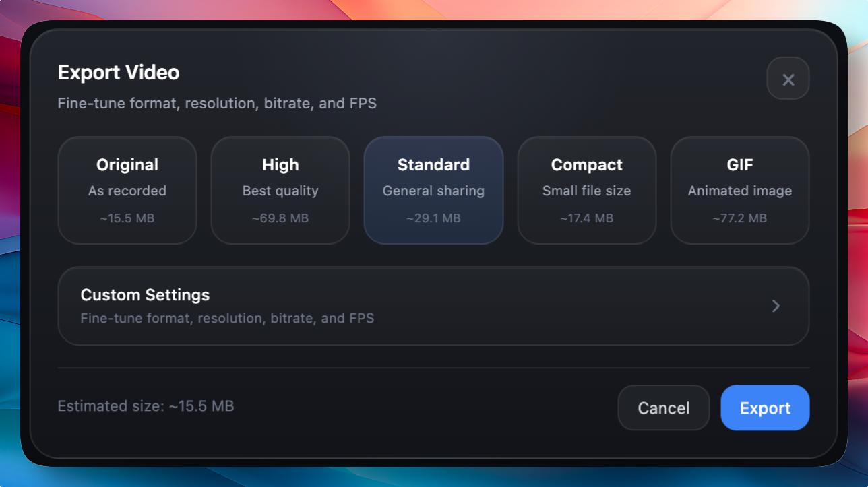
Task: Expand the Custom Settings chevron arrow
Action: pos(776,306)
